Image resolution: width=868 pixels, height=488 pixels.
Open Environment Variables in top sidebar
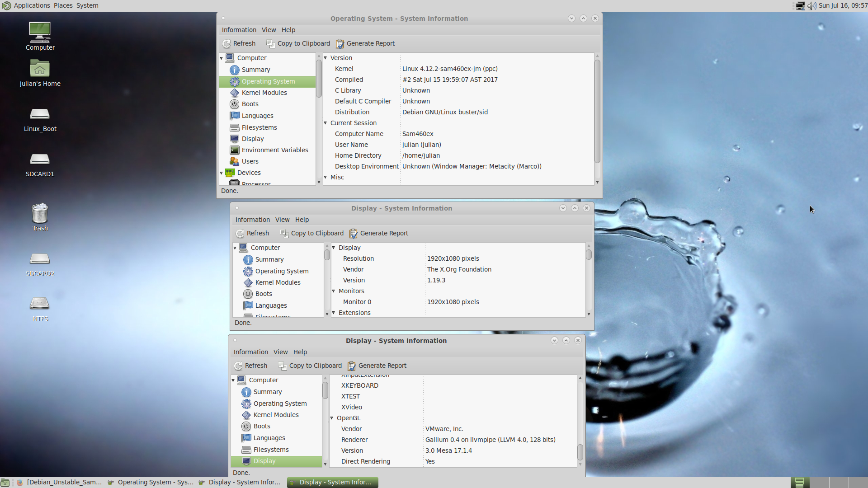point(274,150)
